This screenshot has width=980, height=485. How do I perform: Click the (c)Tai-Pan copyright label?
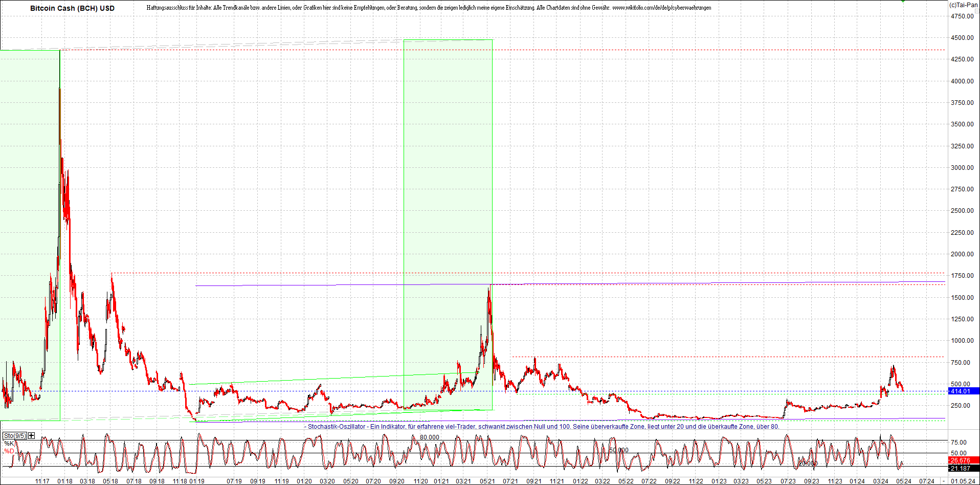tap(963, 5)
